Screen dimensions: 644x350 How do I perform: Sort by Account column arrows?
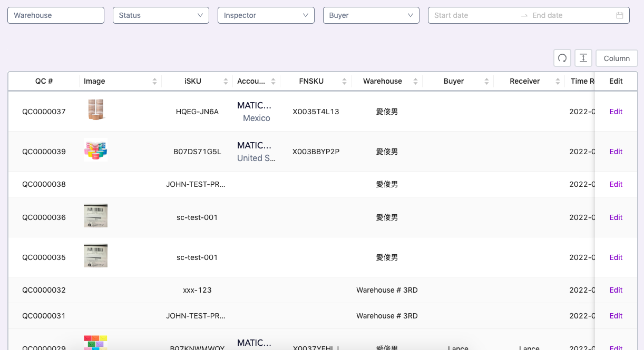273,81
